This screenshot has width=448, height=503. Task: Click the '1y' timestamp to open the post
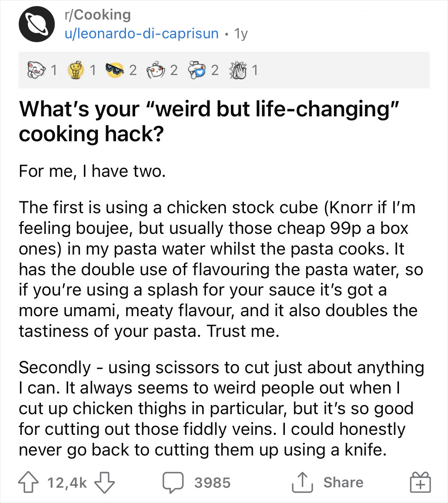[240, 33]
